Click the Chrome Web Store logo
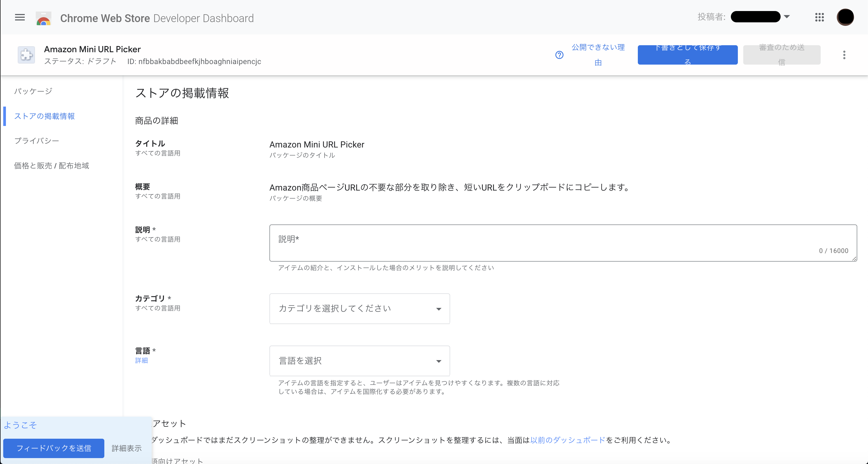Viewport: 868px width, 464px height. (x=44, y=18)
